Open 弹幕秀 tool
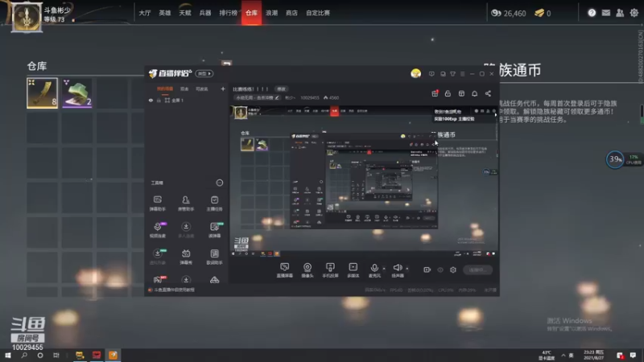644x362 pixels. [186, 257]
